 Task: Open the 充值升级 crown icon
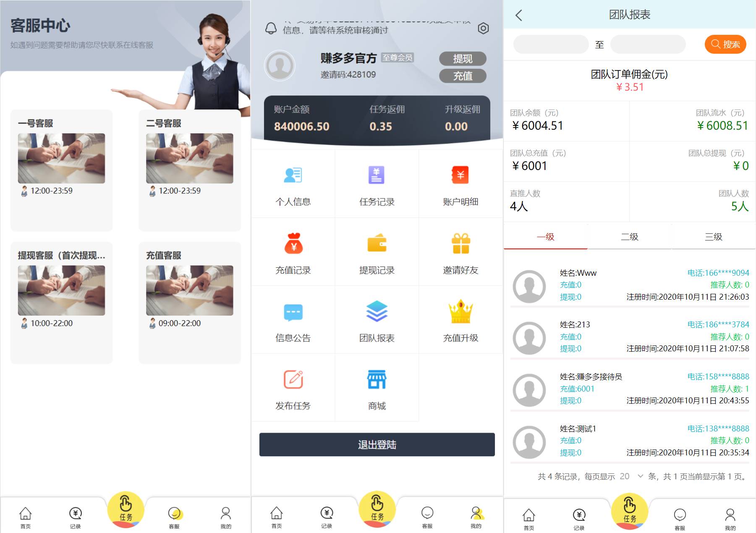460,311
